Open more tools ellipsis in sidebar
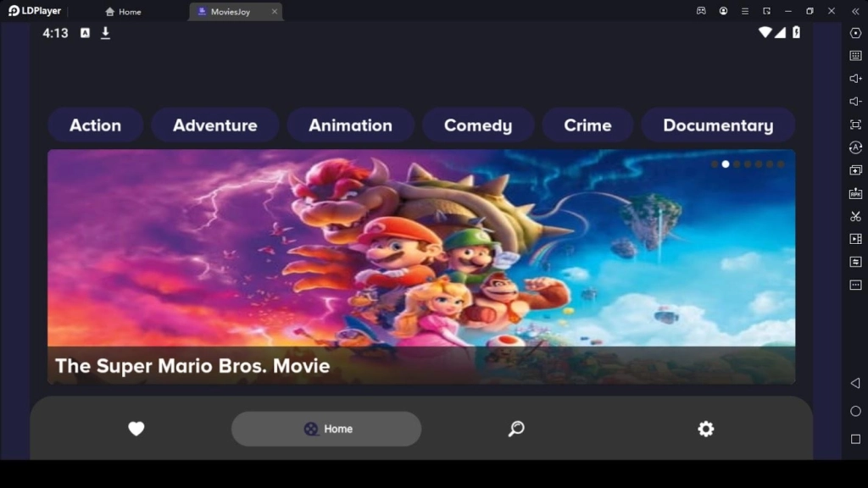868x488 pixels. 855,285
